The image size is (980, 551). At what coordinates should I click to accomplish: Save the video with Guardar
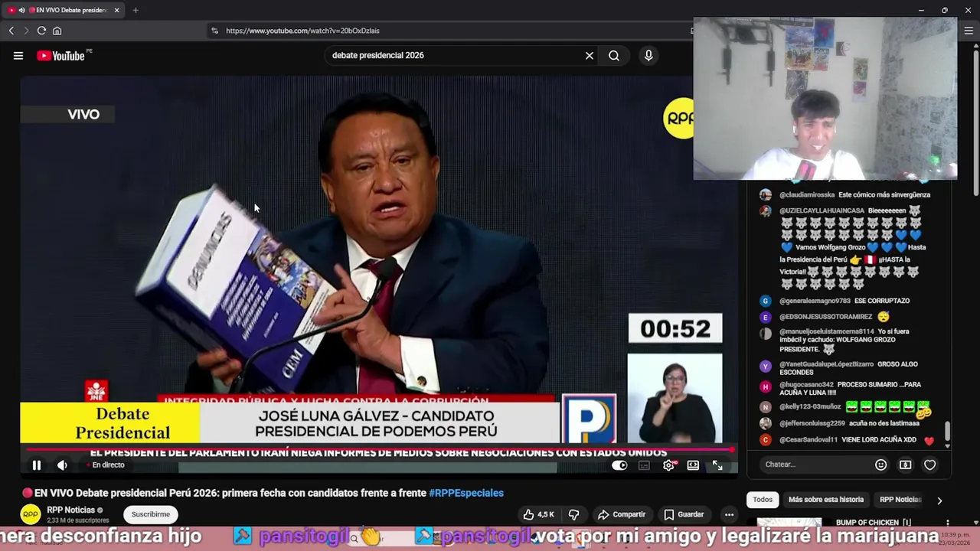(684, 514)
